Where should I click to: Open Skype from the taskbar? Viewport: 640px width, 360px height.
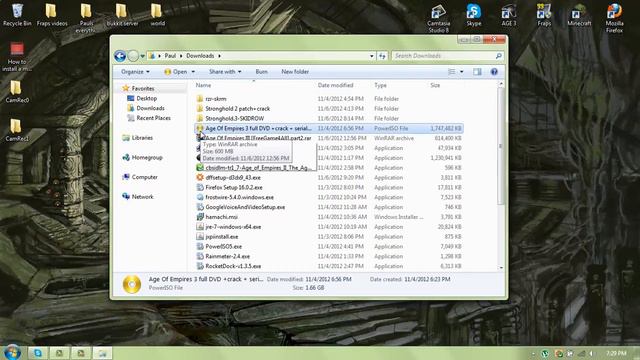(x=38, y=353)
